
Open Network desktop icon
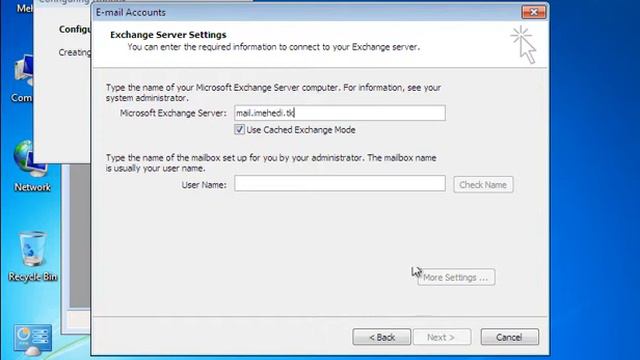pyautogui.click(x=31, y=167)
